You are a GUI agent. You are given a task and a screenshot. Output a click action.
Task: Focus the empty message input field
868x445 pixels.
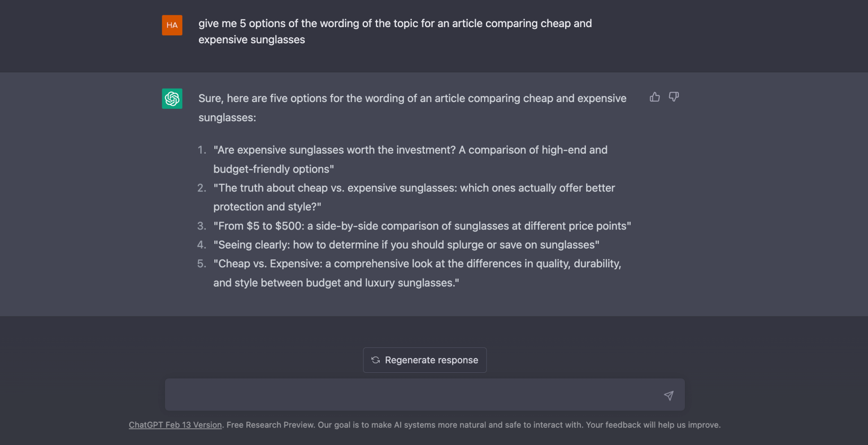click(411, 395)
